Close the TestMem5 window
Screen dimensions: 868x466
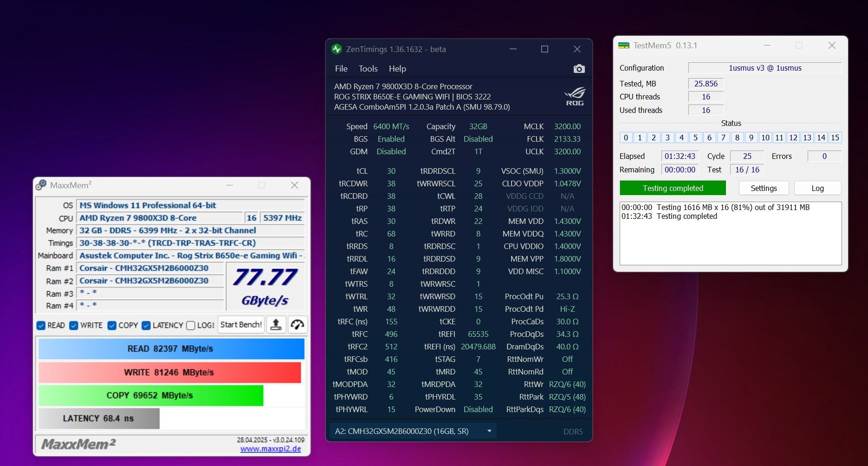(832, 45)
